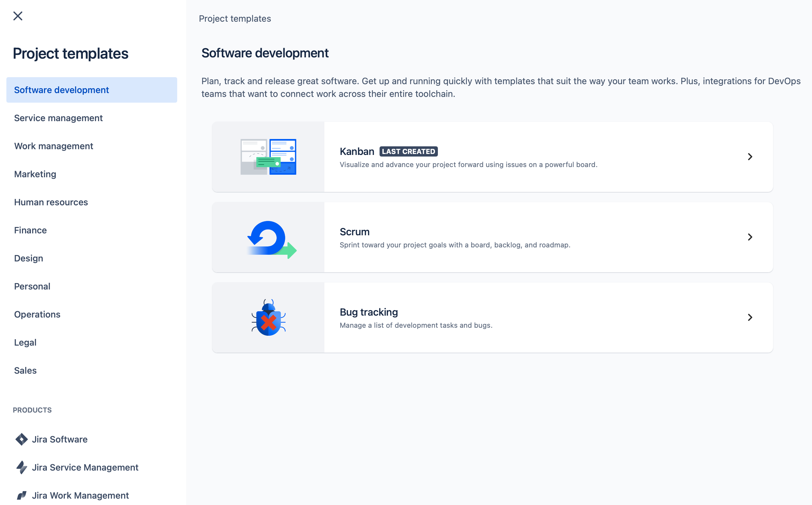Screen dimensions: 812x505
Task: Click the large Project templates sidebar title
Action: [x=70, y=54]
